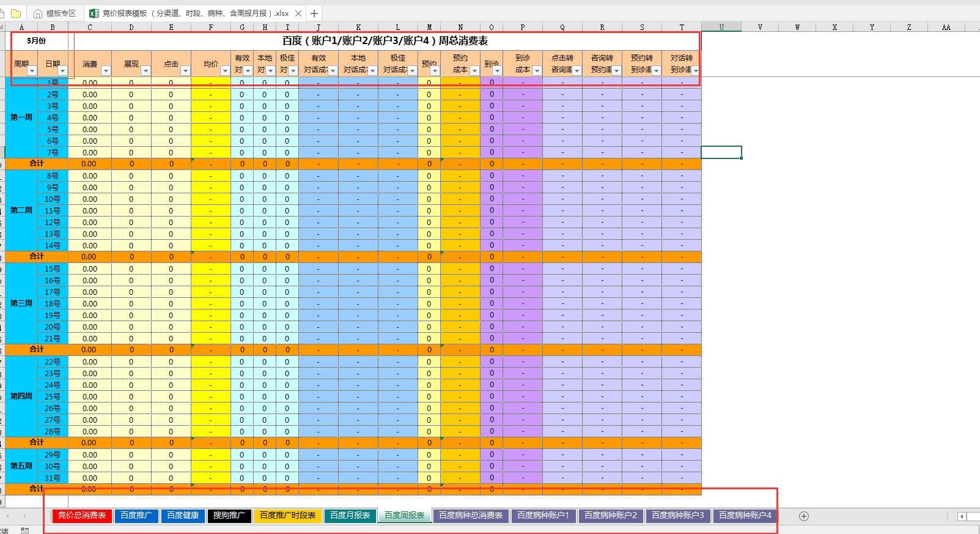Click the title cell 百度周总消费表
Viewport: 980px width, 534px height.
pos(385,41)
